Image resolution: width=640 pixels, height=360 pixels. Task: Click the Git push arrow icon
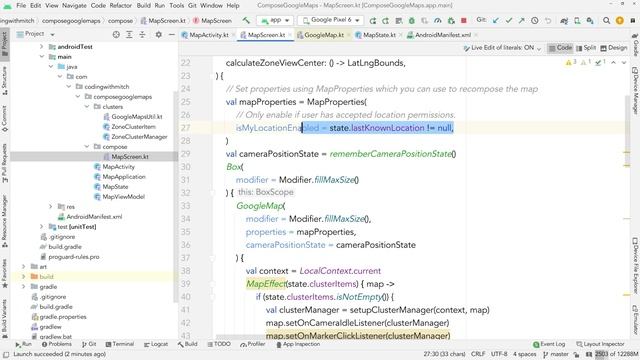(521, 20)
